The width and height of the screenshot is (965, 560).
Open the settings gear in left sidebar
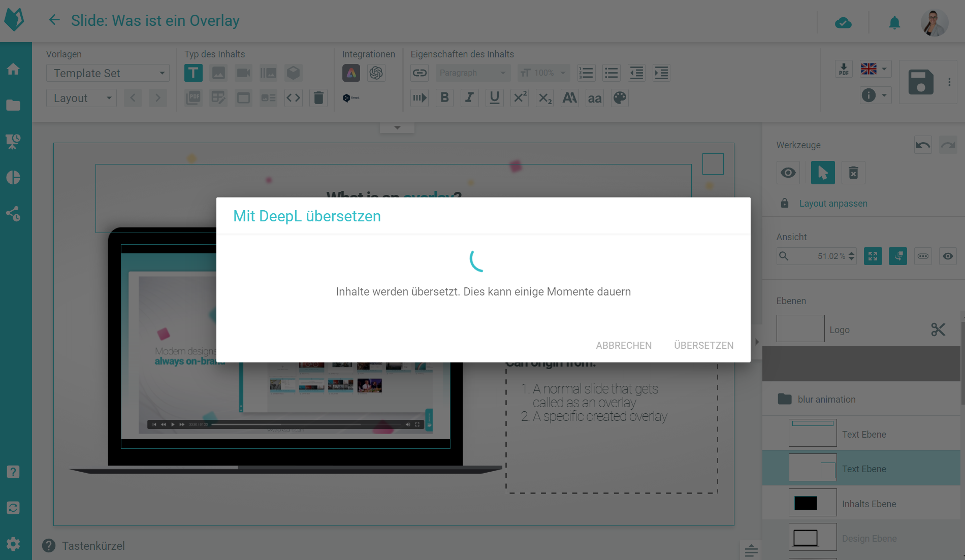13,544
